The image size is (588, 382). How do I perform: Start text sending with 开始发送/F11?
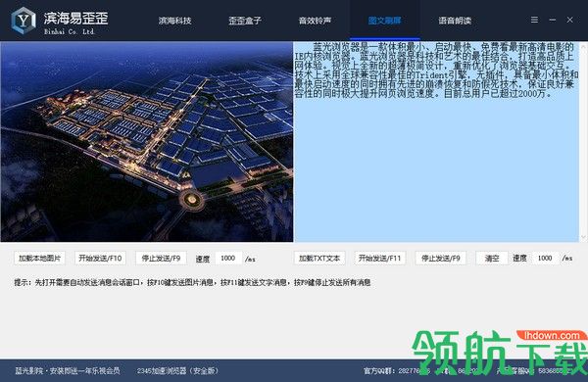click(380, 259)
